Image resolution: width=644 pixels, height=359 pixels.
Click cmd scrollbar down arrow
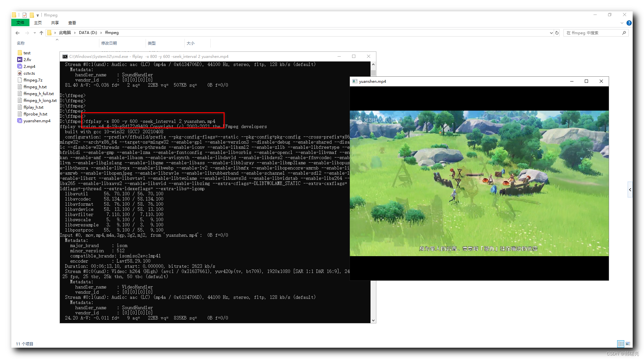[373, 321]
